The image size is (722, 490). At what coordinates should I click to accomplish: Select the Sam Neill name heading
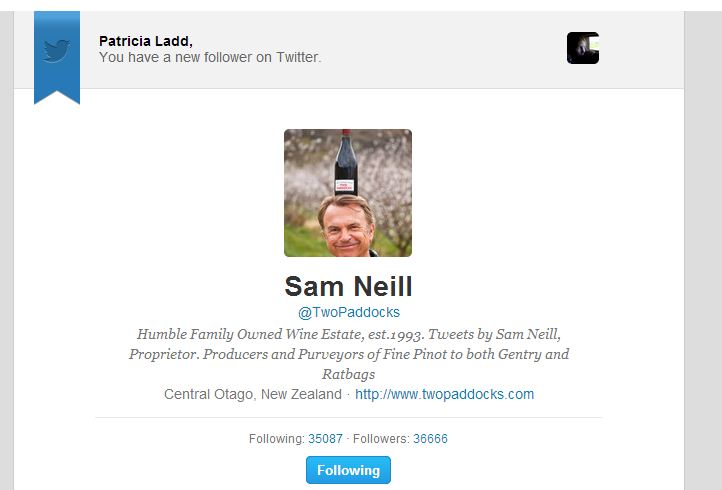coord(348,286)
